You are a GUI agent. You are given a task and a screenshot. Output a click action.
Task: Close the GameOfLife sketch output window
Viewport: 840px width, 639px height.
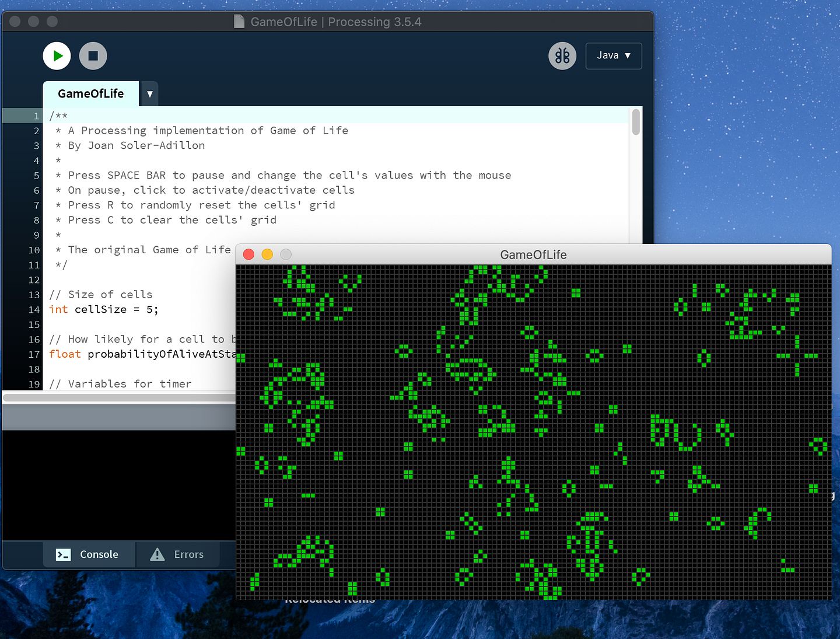(249, 254)
